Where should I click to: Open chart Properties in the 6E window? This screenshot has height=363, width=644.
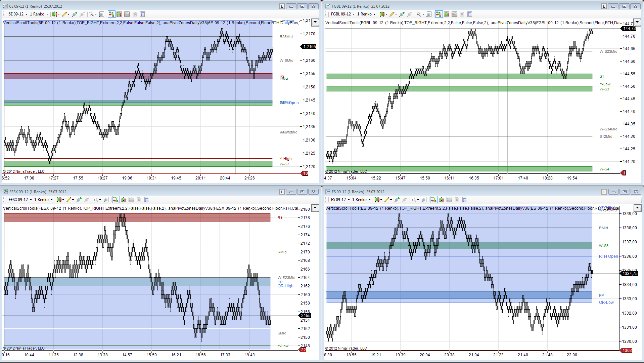point(142,14)
